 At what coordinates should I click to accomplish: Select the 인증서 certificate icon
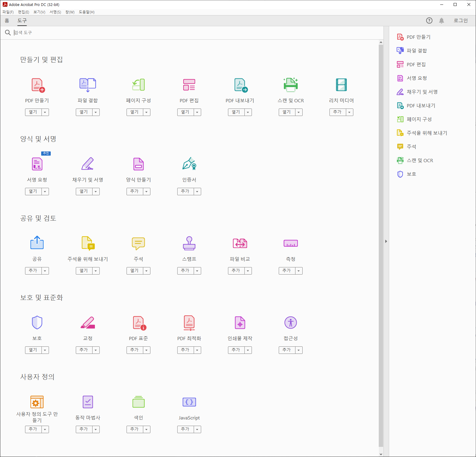point(189,164)
